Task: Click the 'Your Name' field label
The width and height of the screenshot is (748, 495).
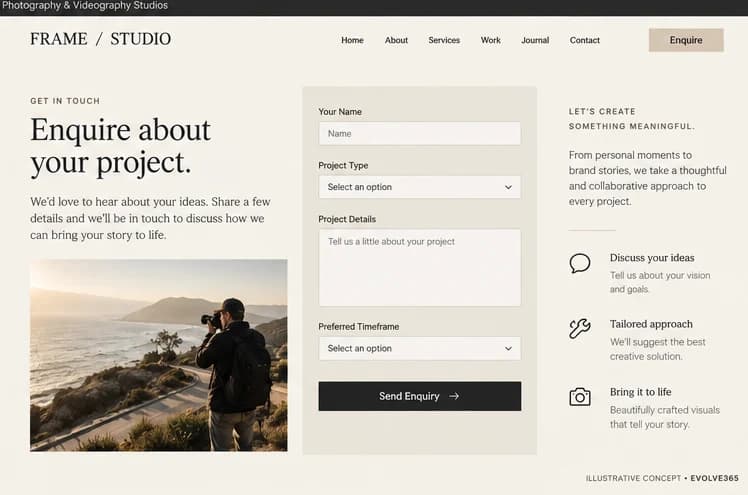Action: 340,112
